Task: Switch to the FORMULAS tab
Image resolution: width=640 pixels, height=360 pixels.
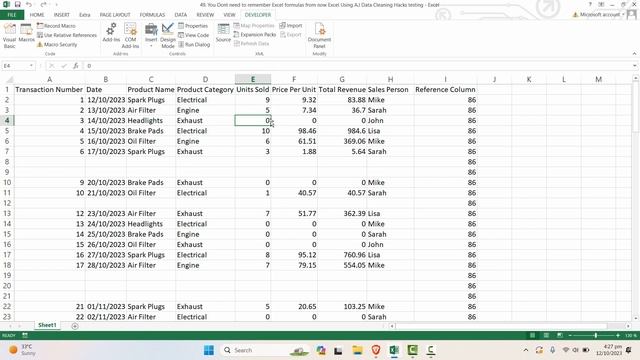Action: tap(152, 15)
